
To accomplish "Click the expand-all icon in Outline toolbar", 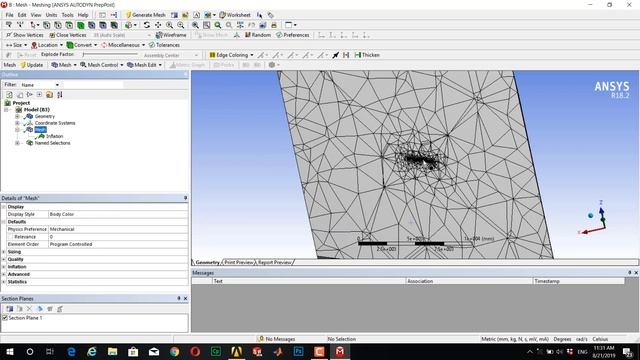I will click(39, 95).
